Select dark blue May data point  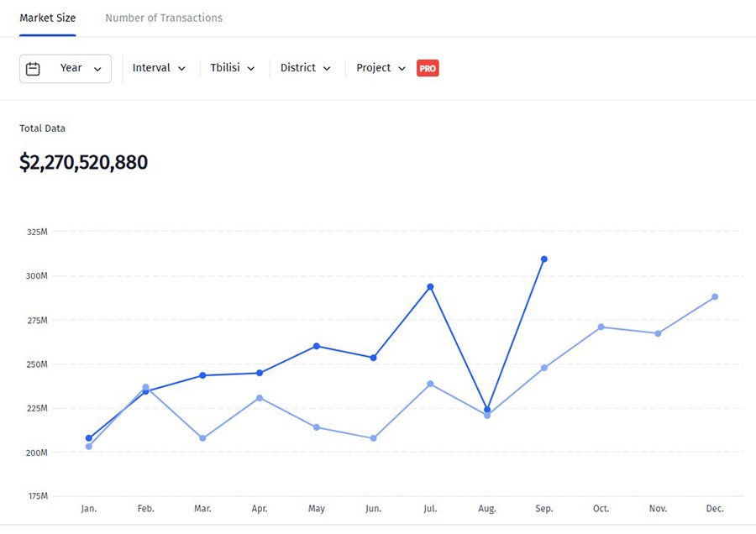tap(317, 346)
